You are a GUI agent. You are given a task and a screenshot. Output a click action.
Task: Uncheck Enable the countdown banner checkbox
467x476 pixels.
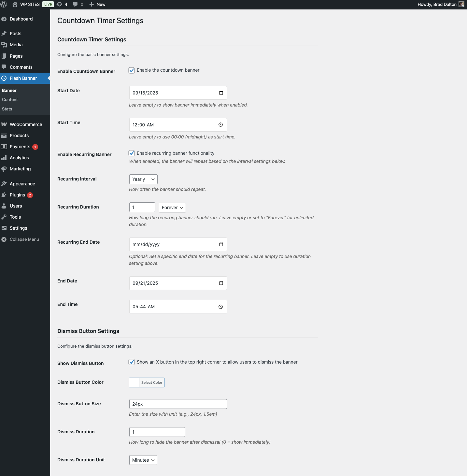132,70
